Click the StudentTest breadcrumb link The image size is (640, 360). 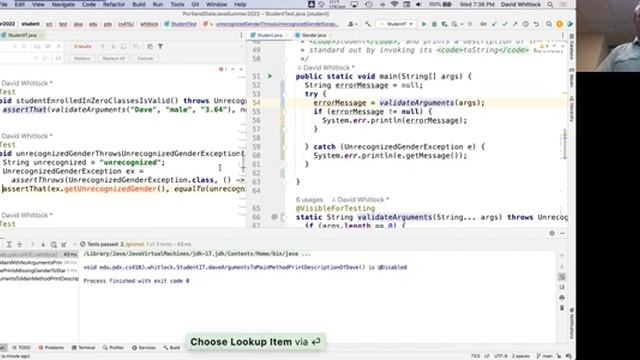point(181,24)
